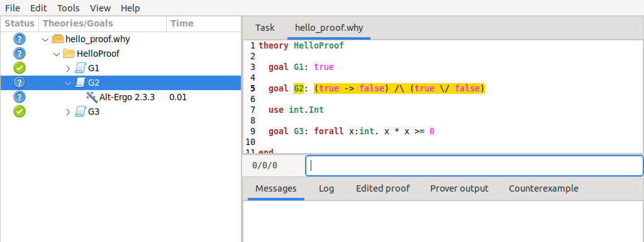Click the question-mark status icon on the G2 row
Viewport: 644px width, 242px height.
click(19, 83)
